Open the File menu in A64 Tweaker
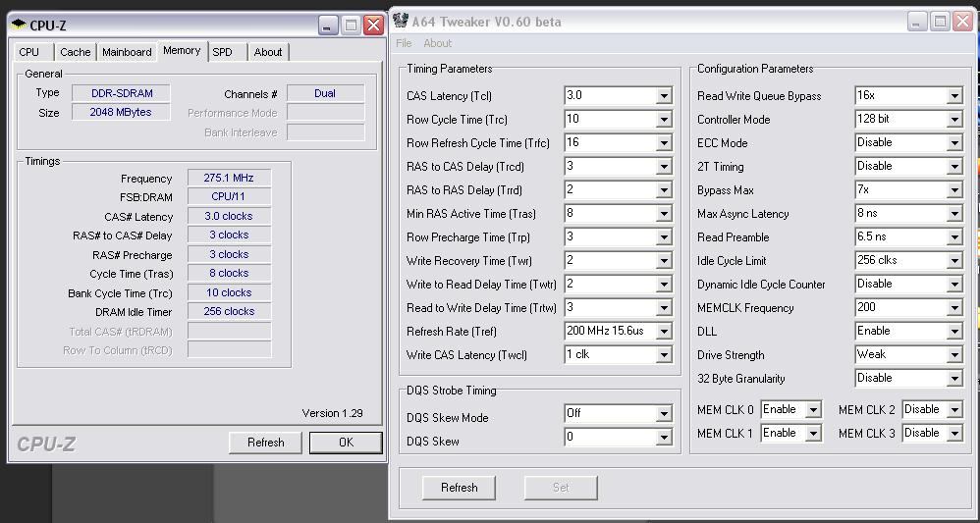This screenshot has height=523, width=980. coord(404,43)
